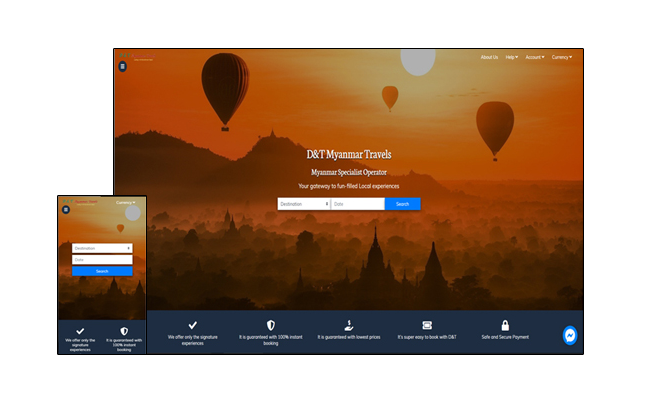Click mobile 'We offer only the signature experiences'
Screen dimensions: 650x400
80,345
